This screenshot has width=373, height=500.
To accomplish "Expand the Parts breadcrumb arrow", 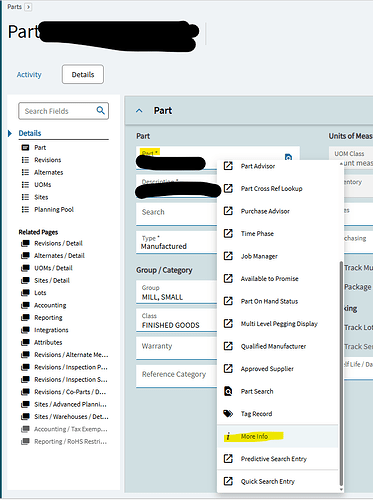I will click(28, 7).
